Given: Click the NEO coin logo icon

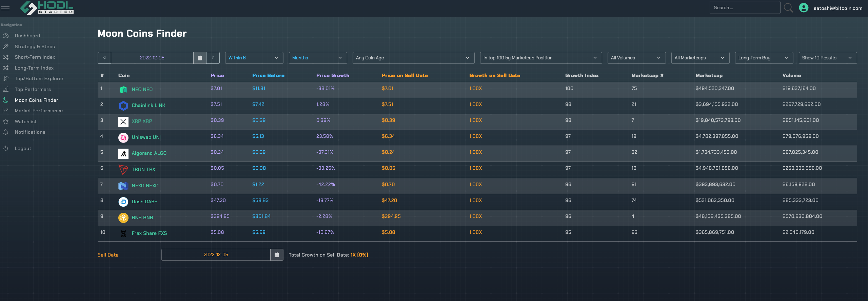Looking at the screenshot, I should pyautogui.click(x=123, y=90).
